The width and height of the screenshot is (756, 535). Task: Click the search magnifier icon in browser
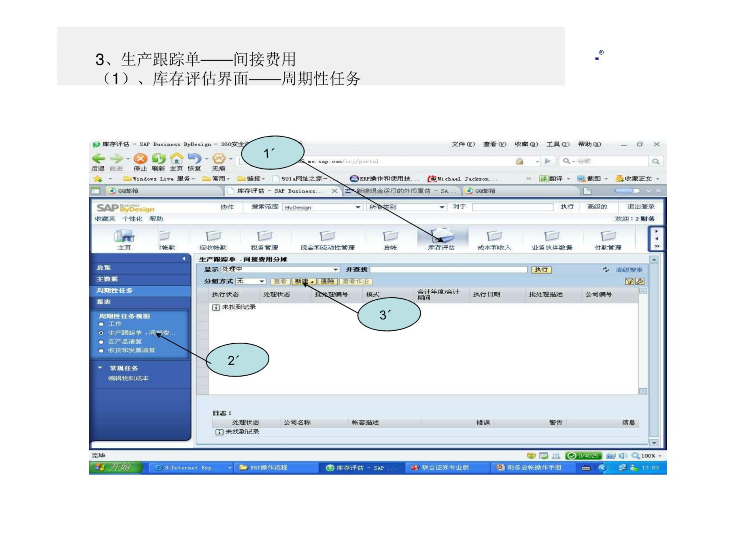point(656,161)
